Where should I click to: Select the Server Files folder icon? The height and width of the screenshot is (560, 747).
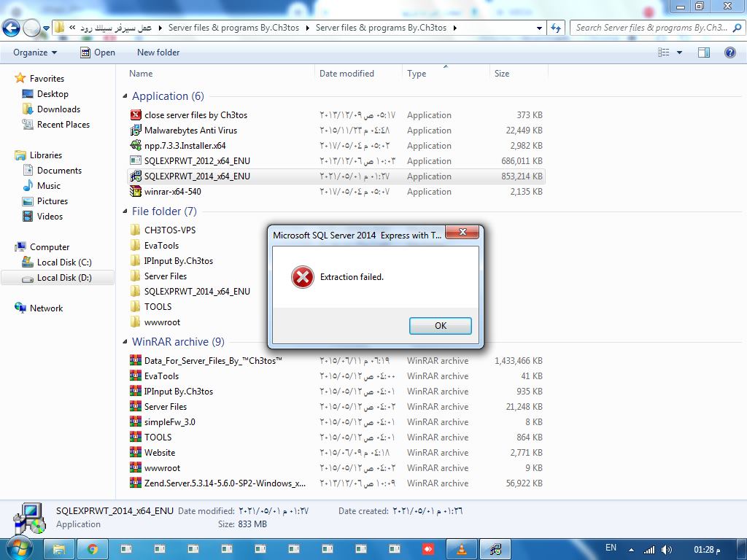[x=136, y=276]
